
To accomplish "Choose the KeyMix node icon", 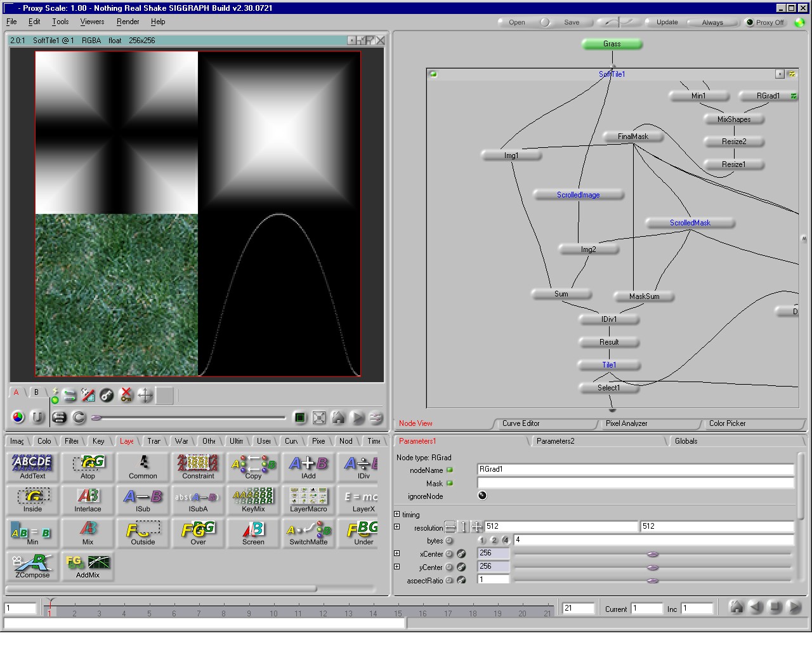I will pyautogui.click(x=253, y=500).
